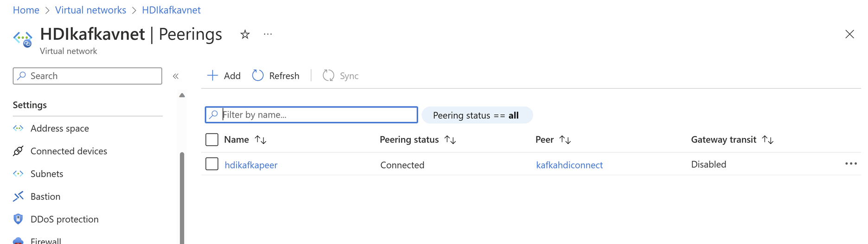Click the Connected devices plug icon
Viewport: 868px width, 244px height.
[x=18, y=151]
